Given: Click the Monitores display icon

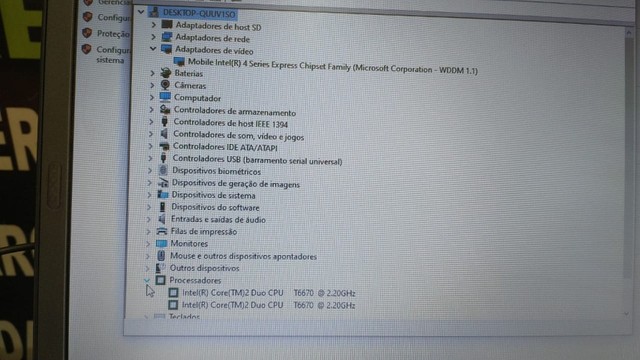Looking at the screenshot, I should pos(161,243).
